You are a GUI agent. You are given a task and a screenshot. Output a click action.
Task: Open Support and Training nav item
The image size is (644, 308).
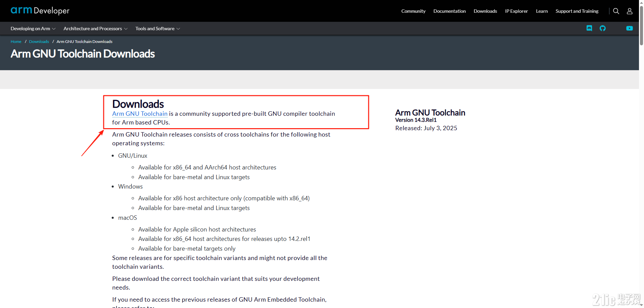577,11
